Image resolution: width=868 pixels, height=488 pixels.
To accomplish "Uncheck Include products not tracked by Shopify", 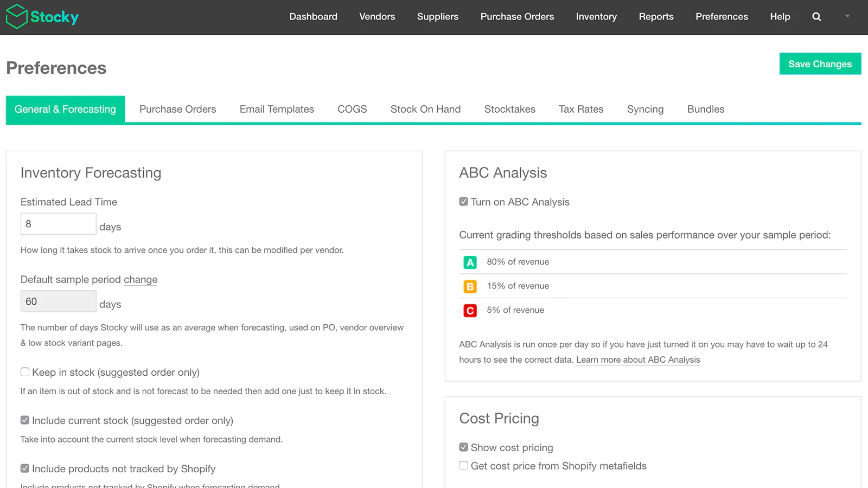I will coord(25,468).
